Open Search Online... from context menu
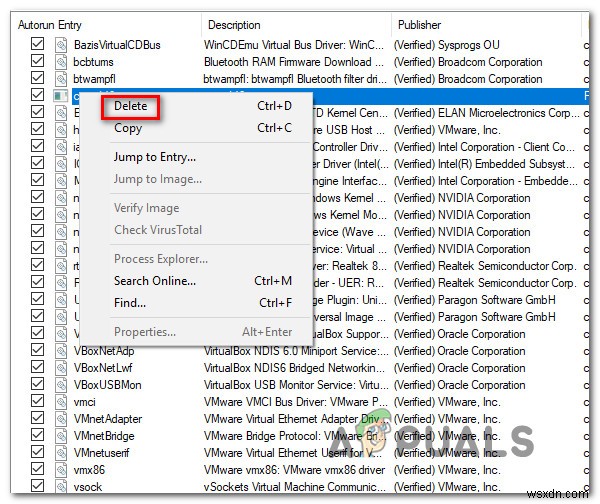600x504 pixels. tap(155, 281)
